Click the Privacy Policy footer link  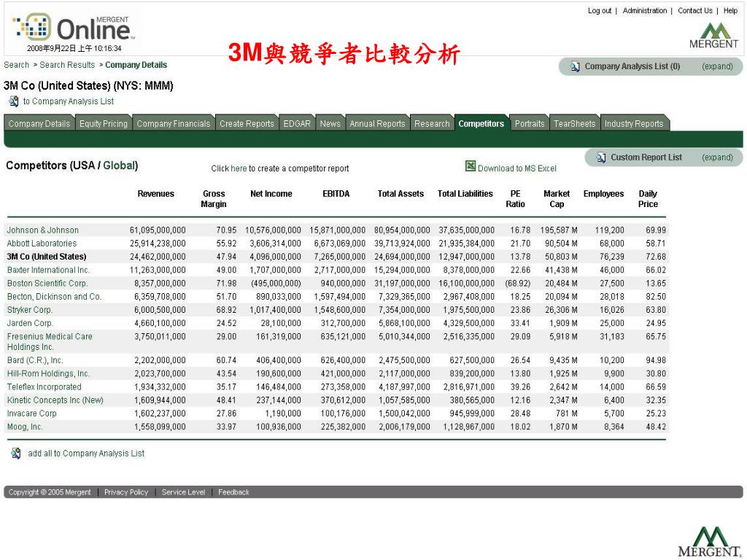[x=126, y=492]
